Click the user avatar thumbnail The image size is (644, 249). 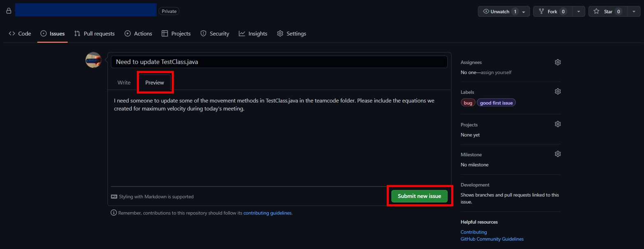click(93, 60)
